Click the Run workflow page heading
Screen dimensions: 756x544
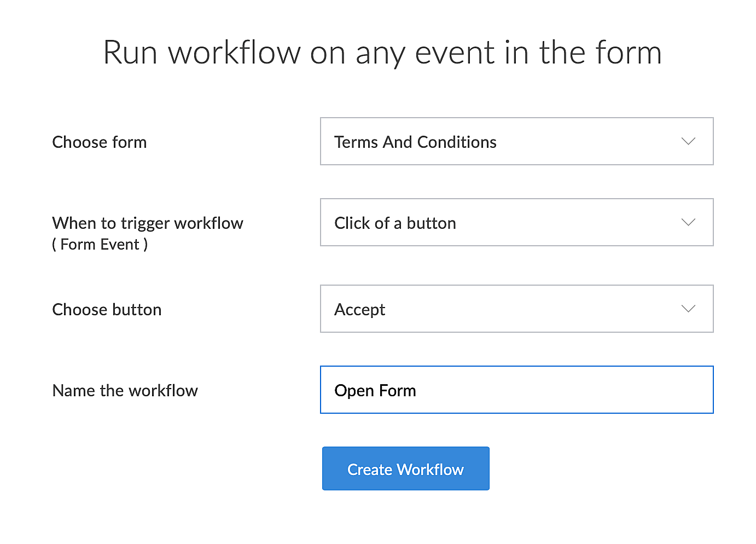coord(382,53)
